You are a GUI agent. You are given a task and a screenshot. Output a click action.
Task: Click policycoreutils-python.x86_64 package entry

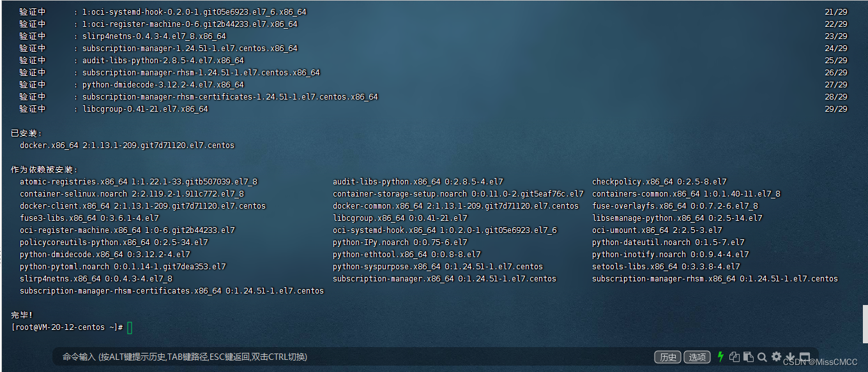(x=114, y=242)
